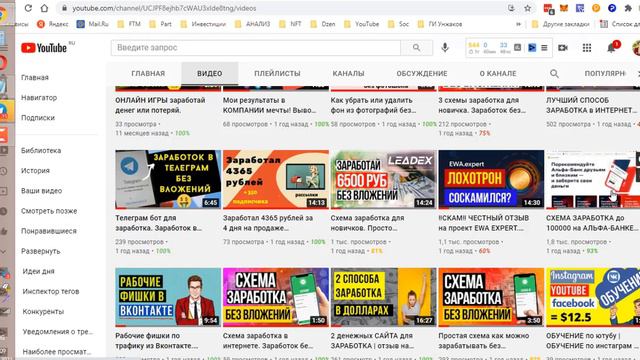Click the extension toolbar menu lines icon

(x=544, y=48)
